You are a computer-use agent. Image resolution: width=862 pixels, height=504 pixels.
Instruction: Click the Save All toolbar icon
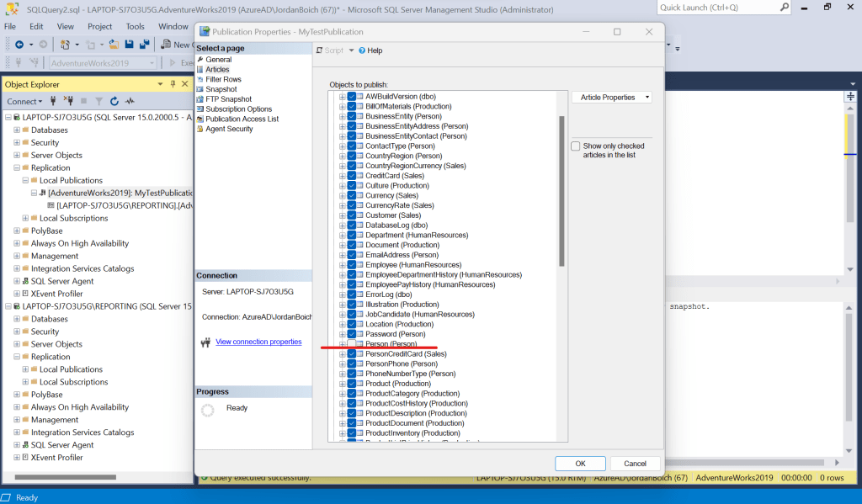(x=145, y=45)
